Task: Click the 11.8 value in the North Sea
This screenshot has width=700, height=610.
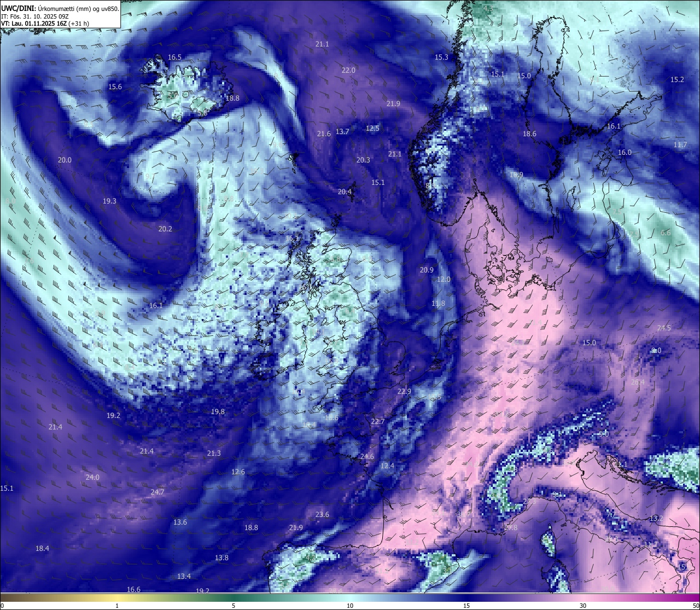Action: coord(438,304)
